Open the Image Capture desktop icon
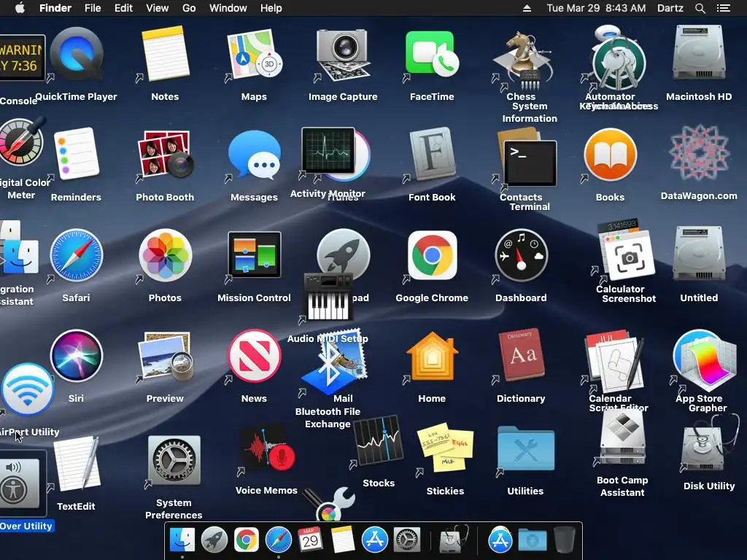Viewport: 747px width, 560px height. (x=343, y=54)
